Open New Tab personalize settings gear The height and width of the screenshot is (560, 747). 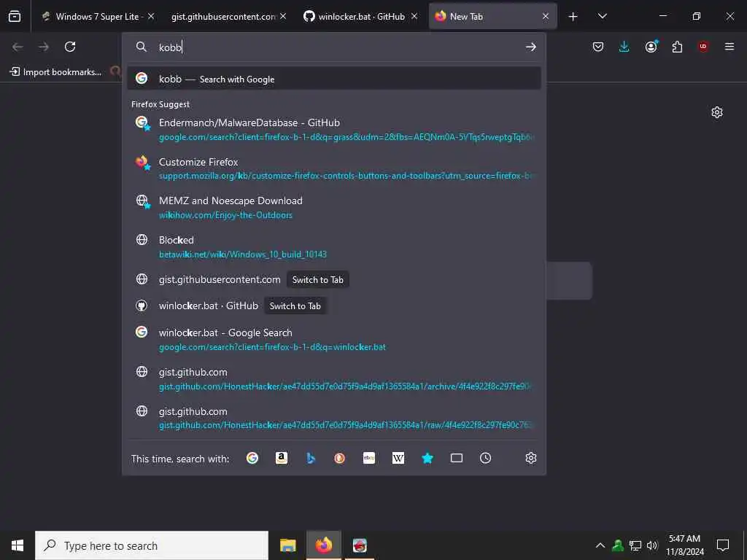click(717, 112)
